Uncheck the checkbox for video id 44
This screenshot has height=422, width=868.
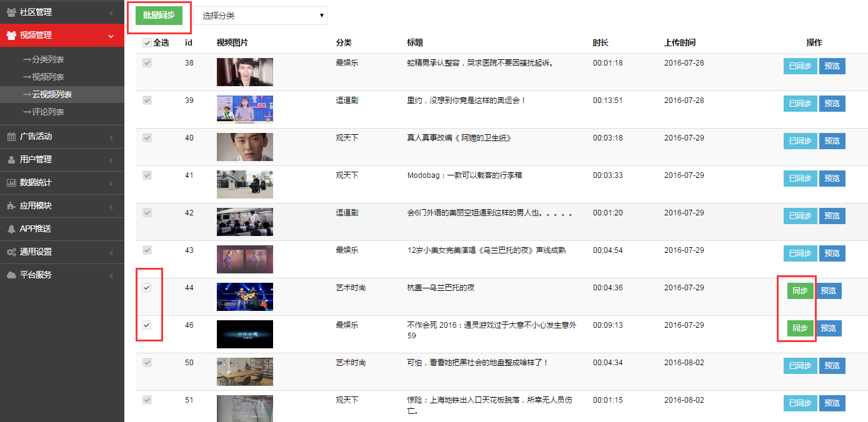pos(147,288)
